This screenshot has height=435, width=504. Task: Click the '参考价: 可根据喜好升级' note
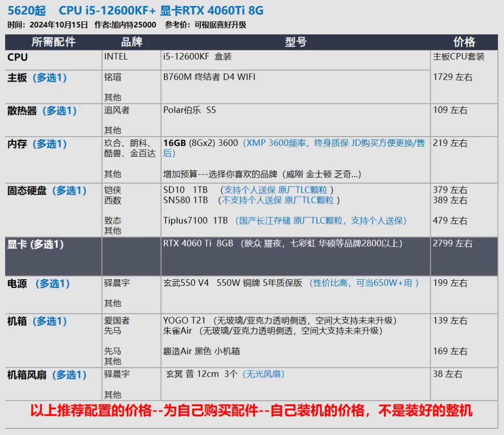(205, 25)
